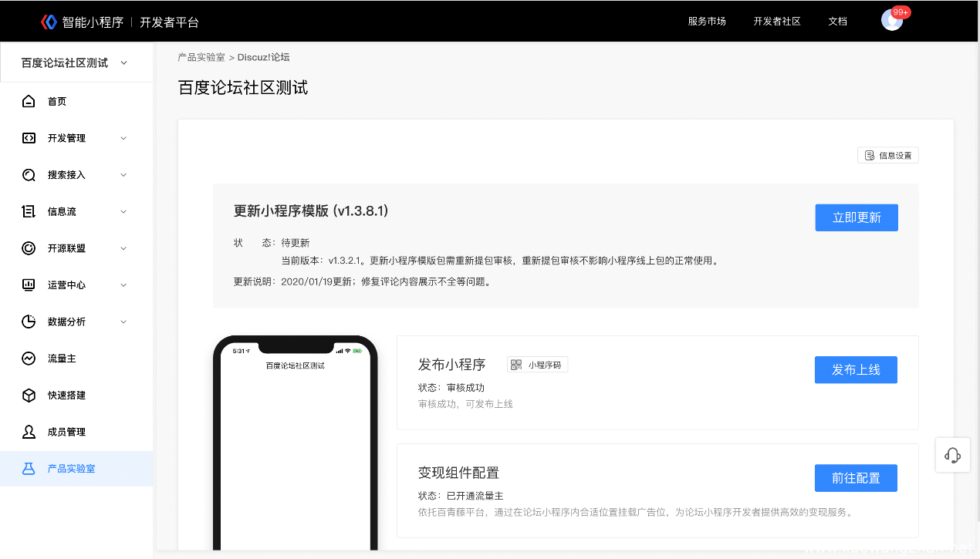Click the 前往配置 button
This screenshot has width=980, height=559.
click(x=856, y=478)
